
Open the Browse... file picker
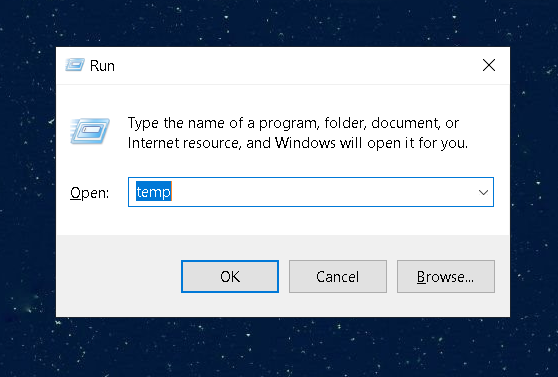tap(446, 277)
